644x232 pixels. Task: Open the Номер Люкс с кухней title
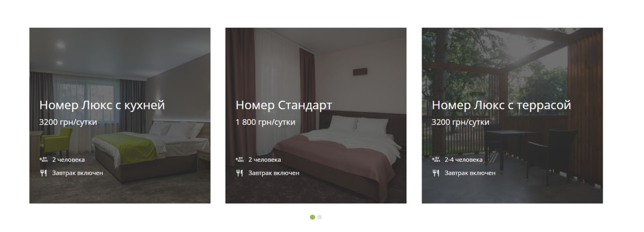(102, 105)
